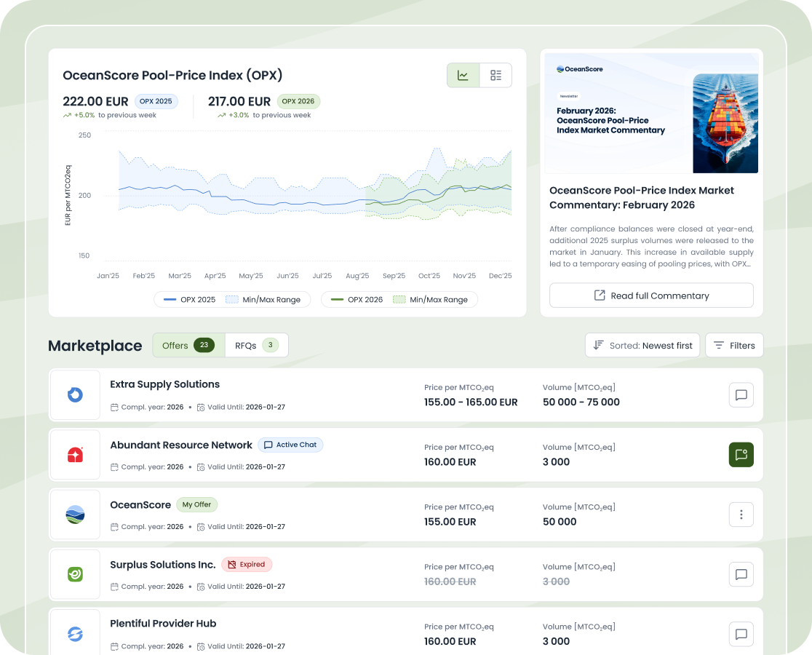Open three-dot menu for OceanScore offer
Viewport: 812px width, 655px height.
pyautogui.click(x=741, y=515)
